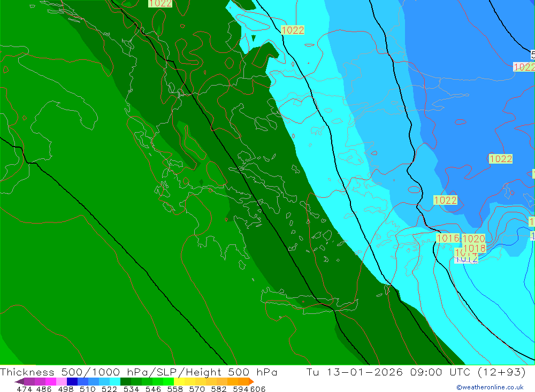Click the orange right arrow of the color scale
Screen dimensions: 535x392
(251, 381)
